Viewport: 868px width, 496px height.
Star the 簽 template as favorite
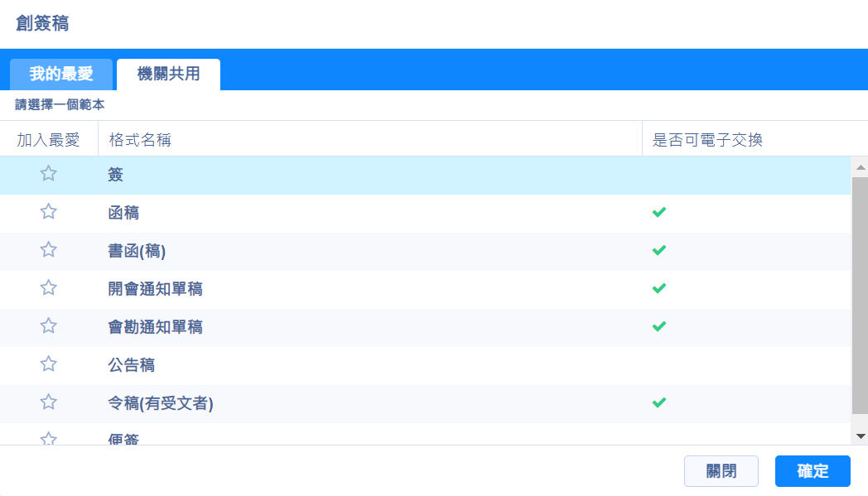click(49, 174)
